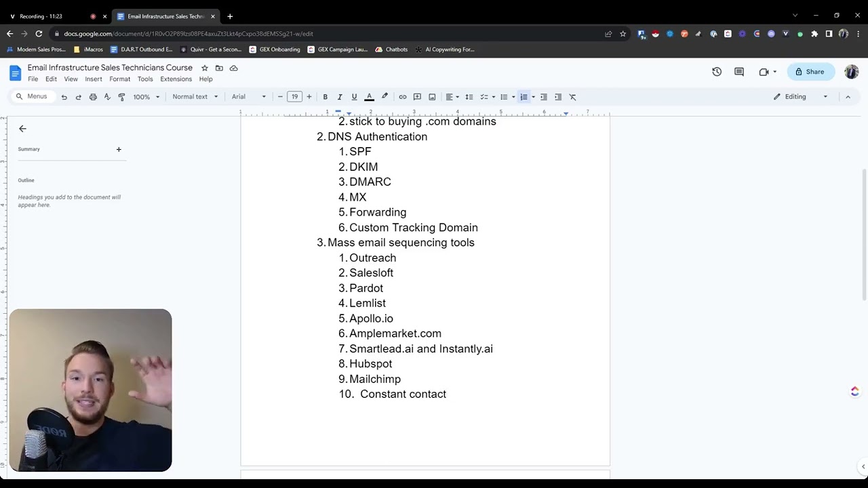Open the text alignment dropdown
Viewport: 868px width, 488px height.
click(x=452, y=97)
